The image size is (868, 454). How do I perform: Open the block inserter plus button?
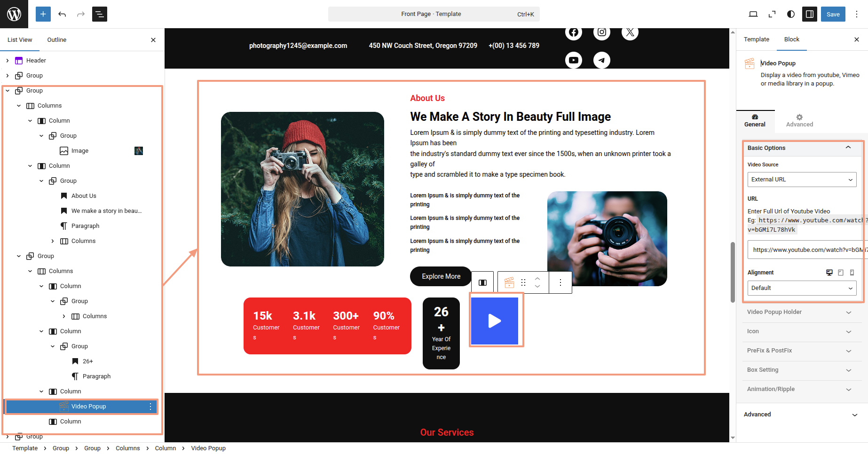(43, 14)
